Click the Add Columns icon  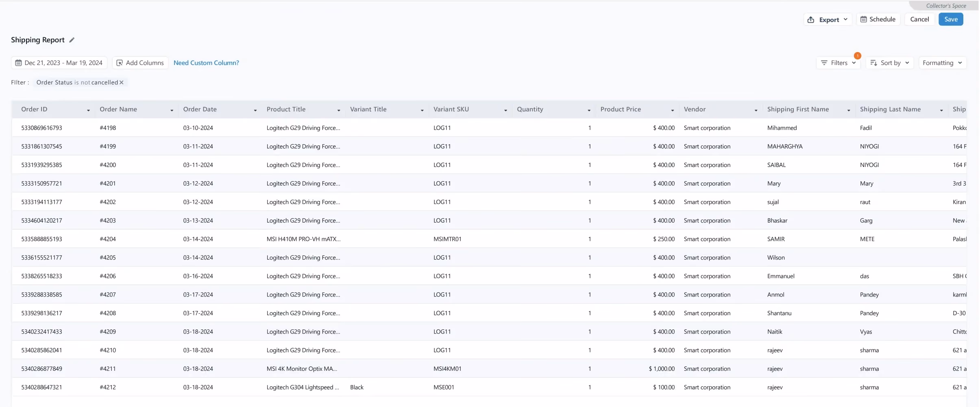pyautogui.click(x=120, y=63)
